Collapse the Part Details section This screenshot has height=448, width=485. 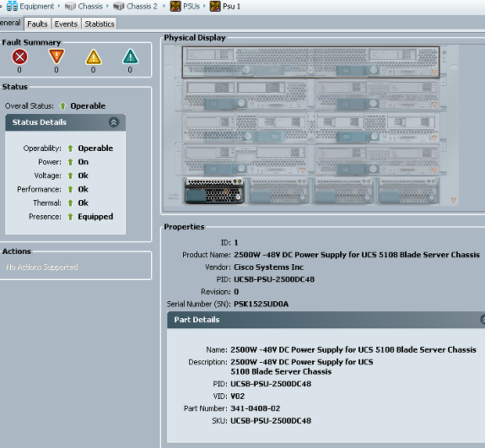coord(482,319)
